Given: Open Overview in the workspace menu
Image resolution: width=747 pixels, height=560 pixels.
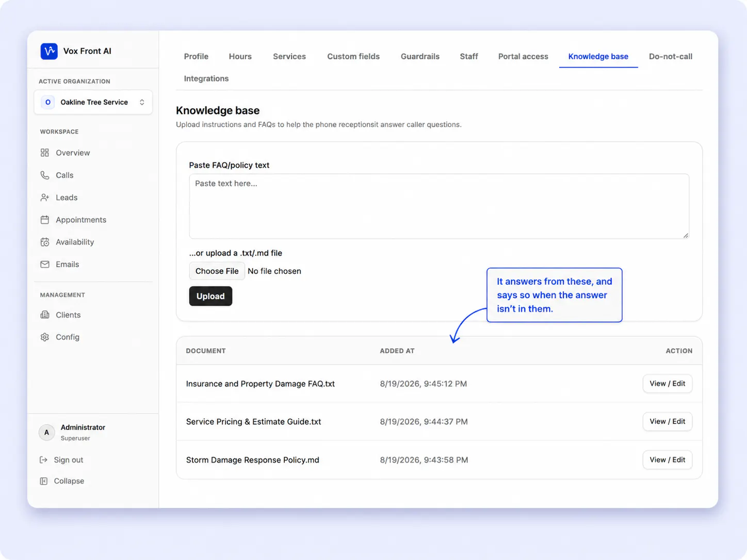Looking at the screenshot, I should click(73, 153).
